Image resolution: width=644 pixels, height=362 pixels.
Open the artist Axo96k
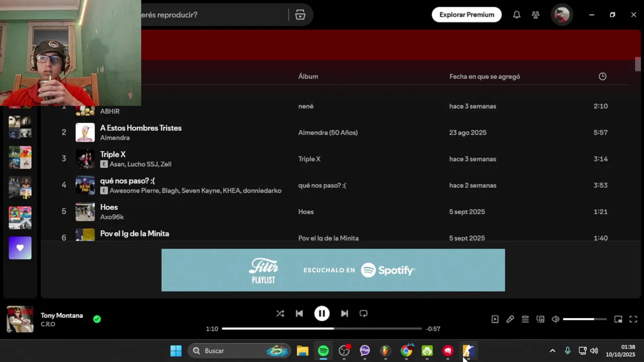point(112,217)
